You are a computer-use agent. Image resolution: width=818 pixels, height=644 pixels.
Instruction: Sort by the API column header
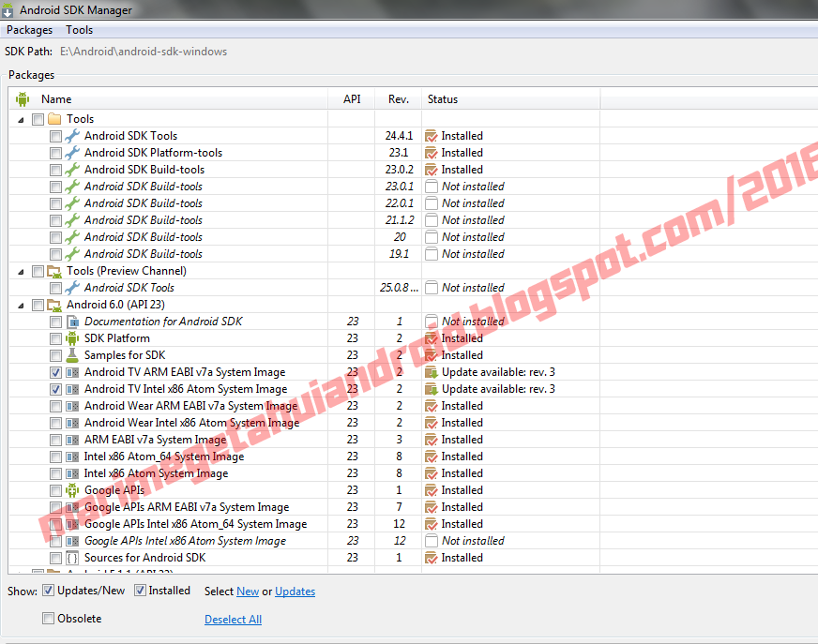(352, 99)
